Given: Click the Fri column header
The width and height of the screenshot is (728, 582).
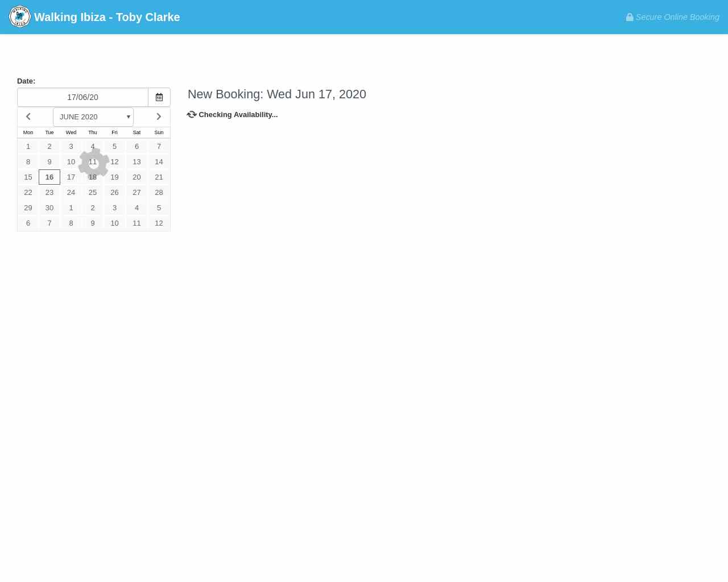Looking at the screenshot, I should click(x=114, y=132).
